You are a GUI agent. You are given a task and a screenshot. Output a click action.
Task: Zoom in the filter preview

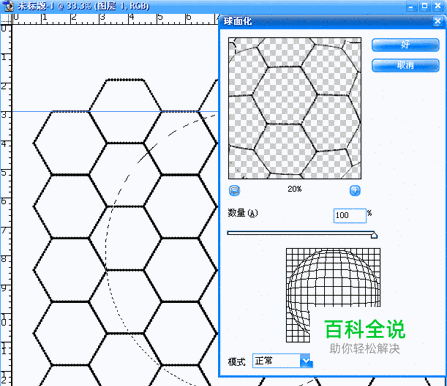(x=355, y=190)
